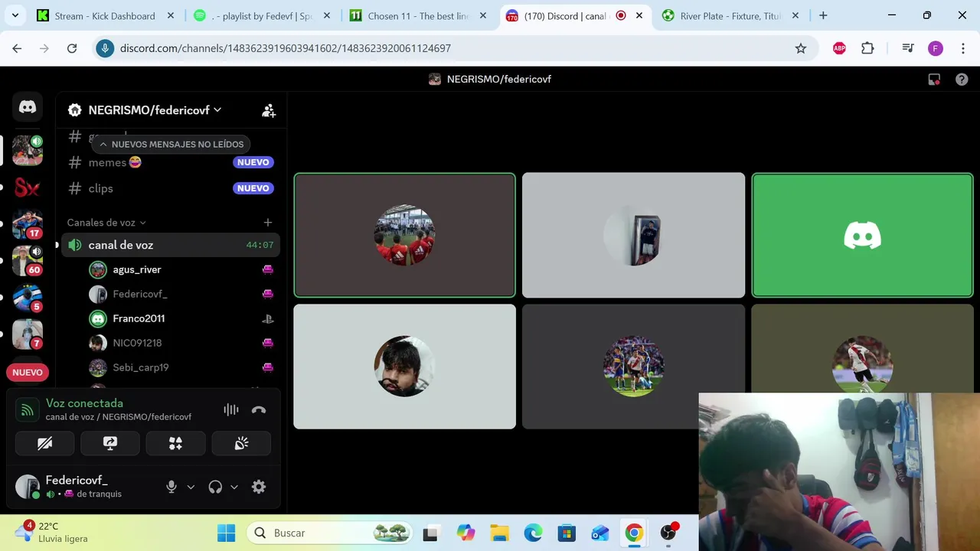Screen dimensions: 980x551
Task: Invite people icon next to server name
Action: click(x=269, y=110)
